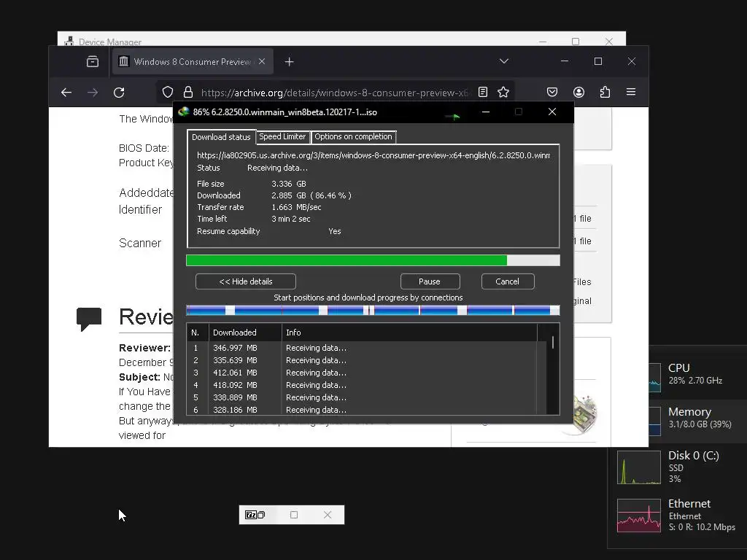Click the Scanner label on archive page
This screenshot has width=747, height=560.
click(x=140, y=244)
